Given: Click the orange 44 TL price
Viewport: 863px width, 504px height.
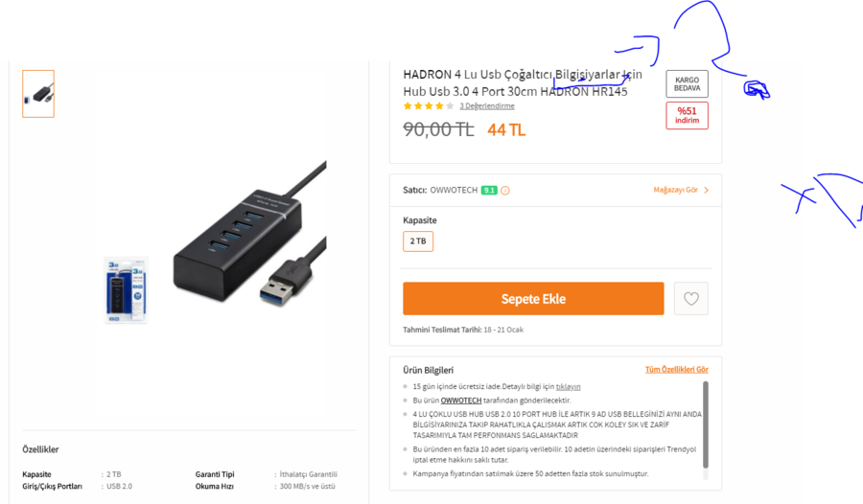Looking at the screenshot, I should (x=506, y=130).
